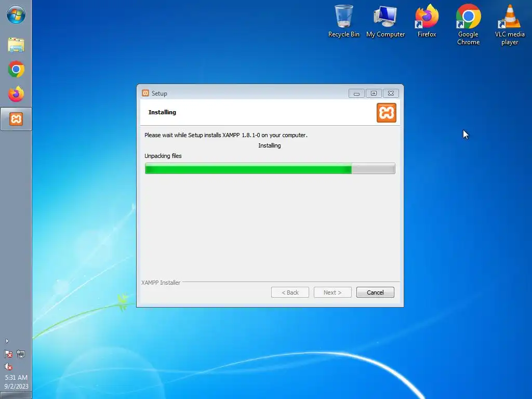
Task: Select the Google Chrome desktop shortcut
Action: click(468, 25)
